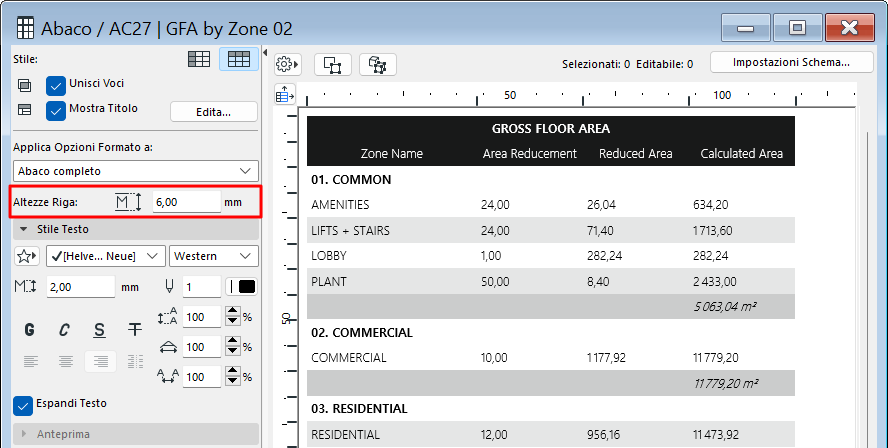Select the first table style layout icon
The image size is (888, 448).
[200, 60]
